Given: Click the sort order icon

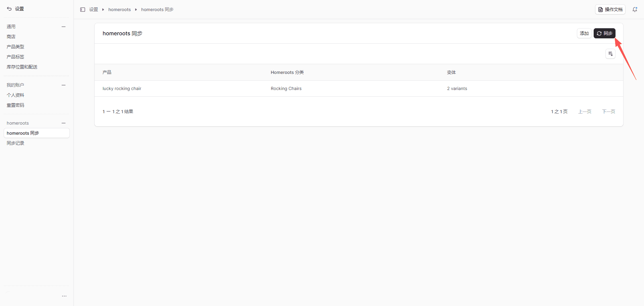Looking at the screenshot, I should point(610,54).
